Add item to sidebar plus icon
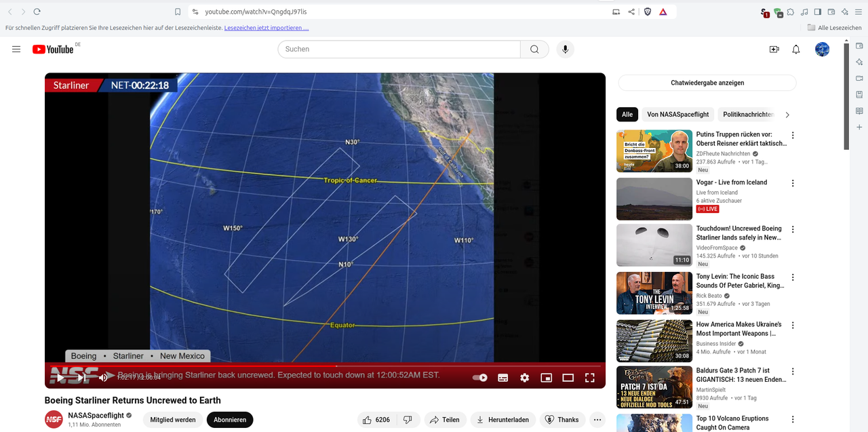This screenshot has width=868, height=432. pos(859,127)
